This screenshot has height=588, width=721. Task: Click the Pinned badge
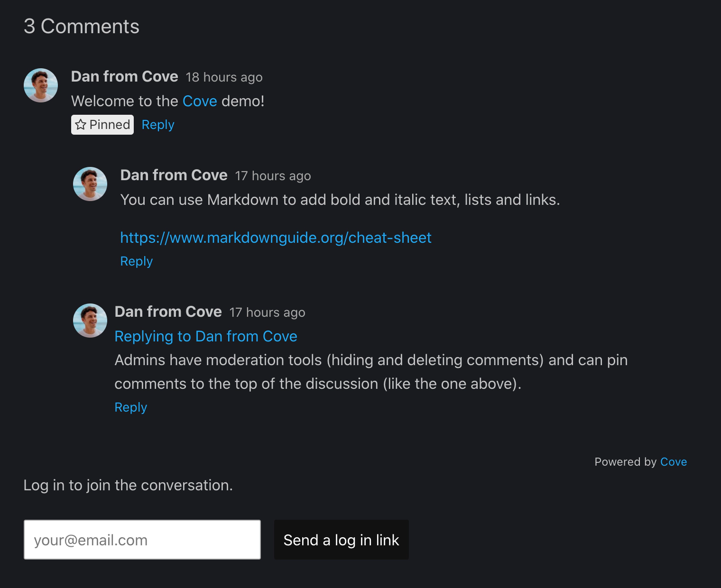102,124
